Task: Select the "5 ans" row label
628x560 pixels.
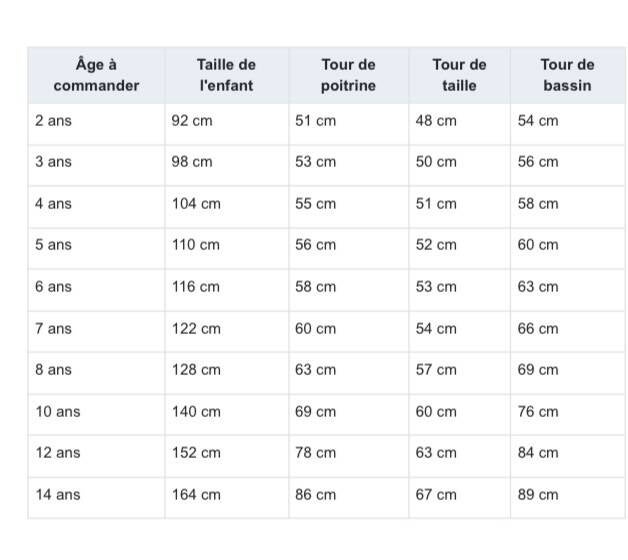Action: point(53,245)
